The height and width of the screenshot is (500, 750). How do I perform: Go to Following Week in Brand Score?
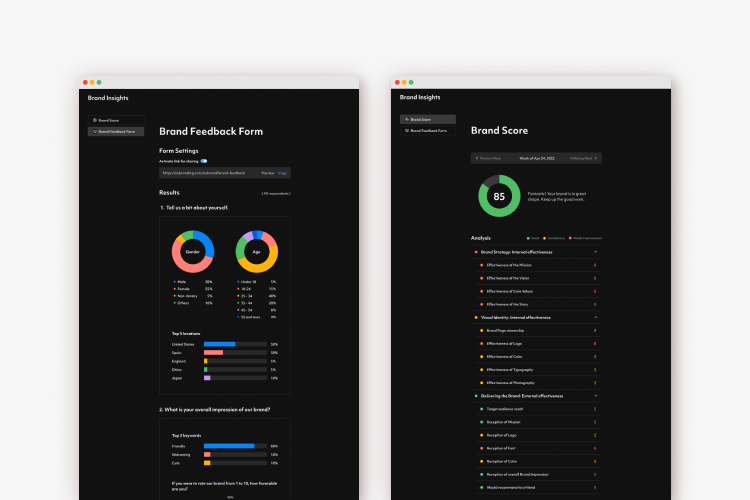(584, 158)
